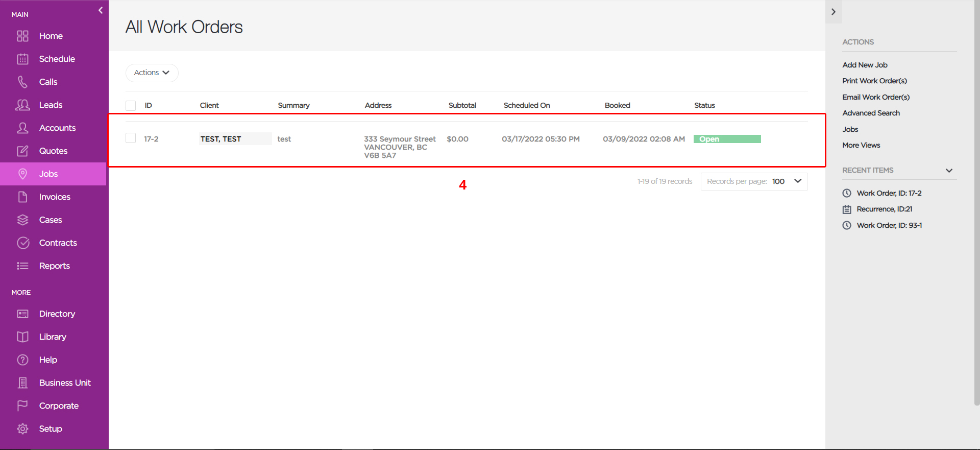Click the Reports list icon
980x450 pixels.
click(22, 266)
